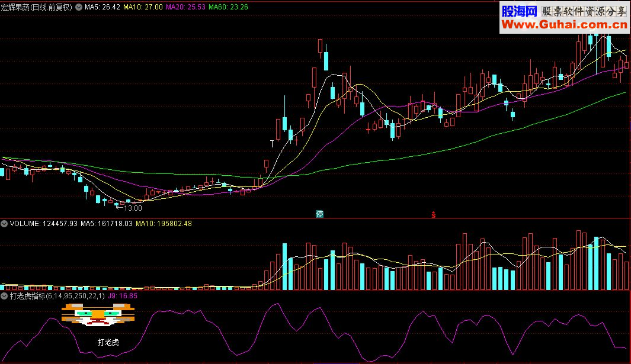
Task: Click the MA10: 27.00 label
Action: pyautogui.click(x=143, y=7)
